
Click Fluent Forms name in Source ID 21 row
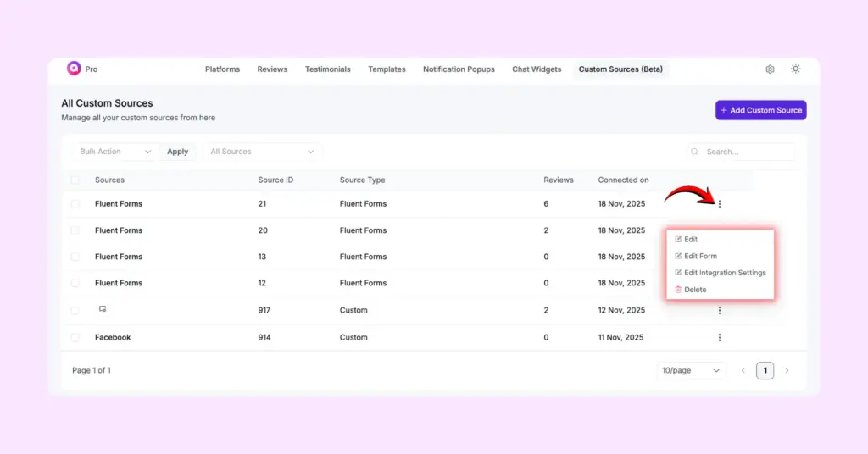pyautogui.click(x=119, y=204)
